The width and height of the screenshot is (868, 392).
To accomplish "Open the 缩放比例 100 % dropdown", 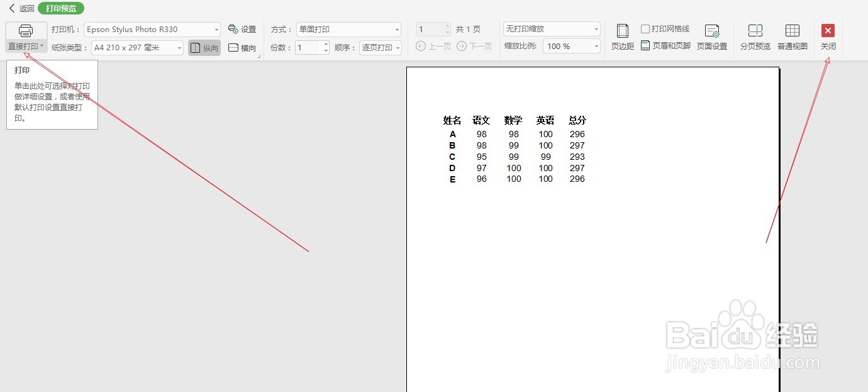I will (x=572, y=46).
